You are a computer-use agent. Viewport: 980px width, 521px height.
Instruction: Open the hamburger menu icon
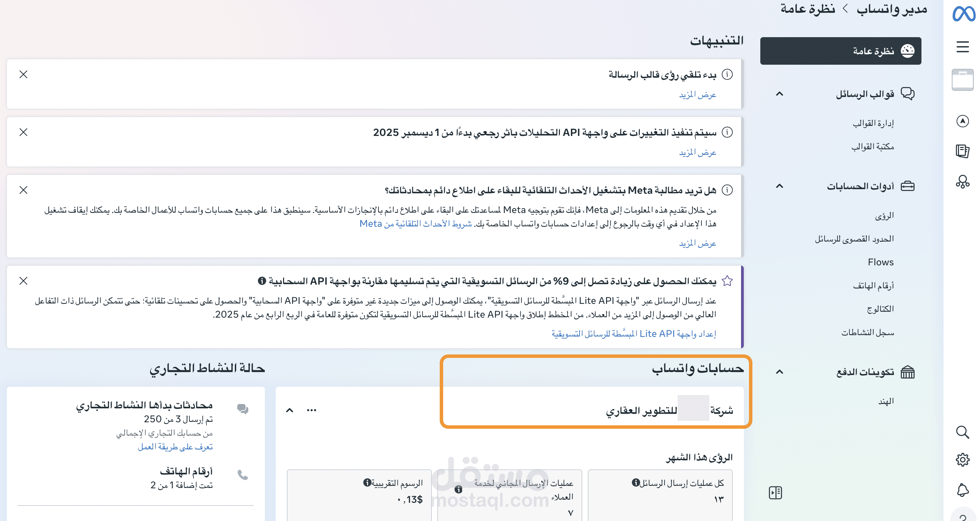(962, 47)
